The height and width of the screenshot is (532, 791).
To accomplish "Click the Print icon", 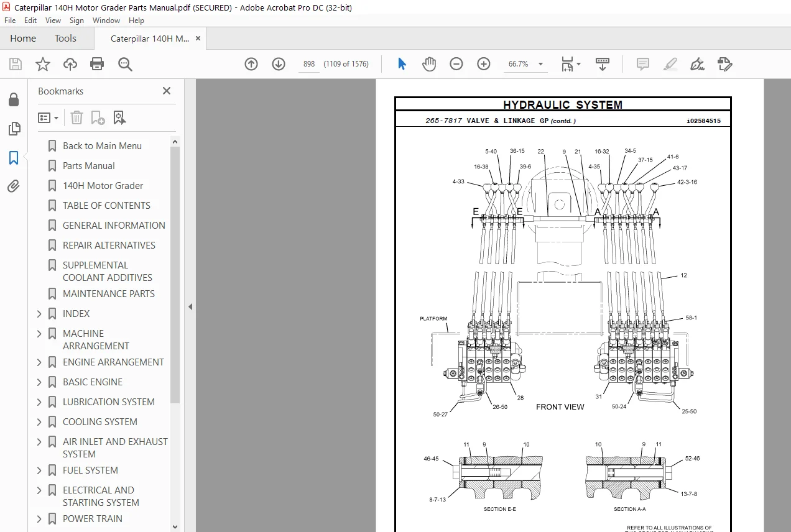I will 97,64.
